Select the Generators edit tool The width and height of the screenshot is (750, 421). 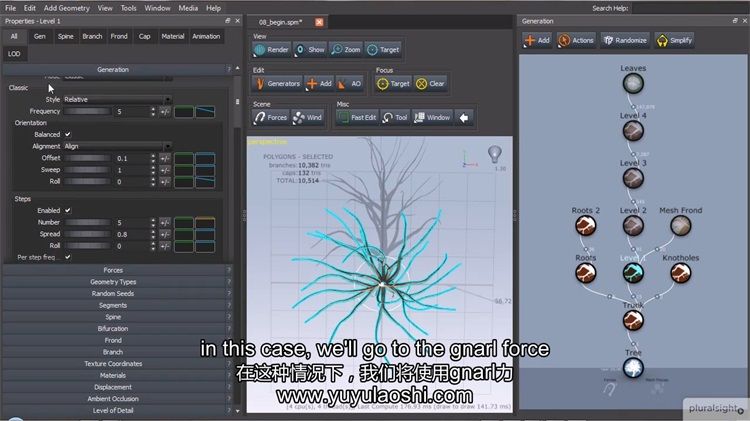(277, 84)
